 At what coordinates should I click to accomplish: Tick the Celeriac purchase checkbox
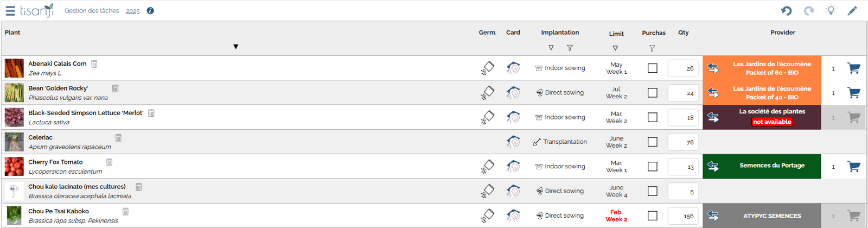(653, 142)
